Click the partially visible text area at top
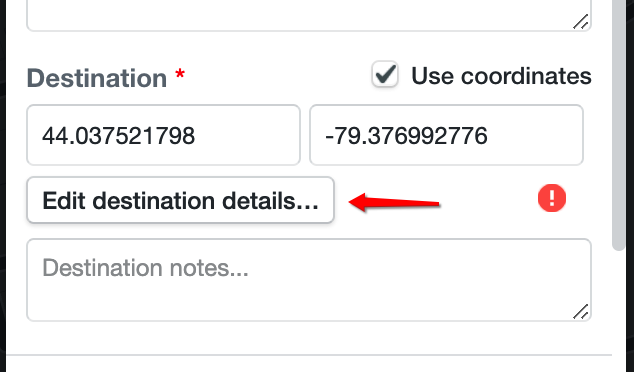 [309, 15]
